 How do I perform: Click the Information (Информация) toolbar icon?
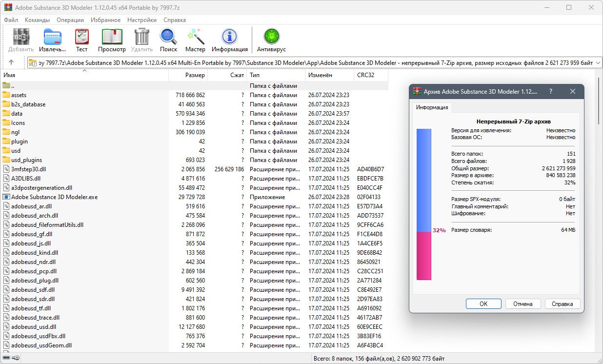click(229, 39)
